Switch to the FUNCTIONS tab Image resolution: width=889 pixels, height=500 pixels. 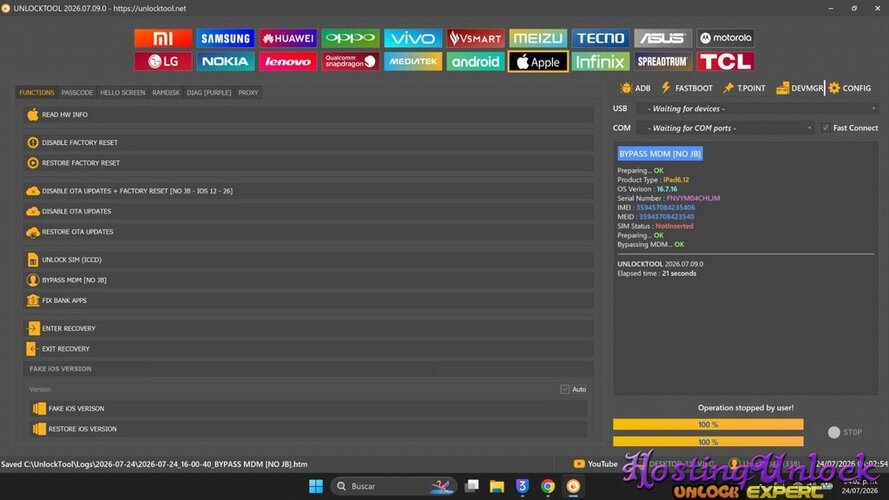(37, 92)
